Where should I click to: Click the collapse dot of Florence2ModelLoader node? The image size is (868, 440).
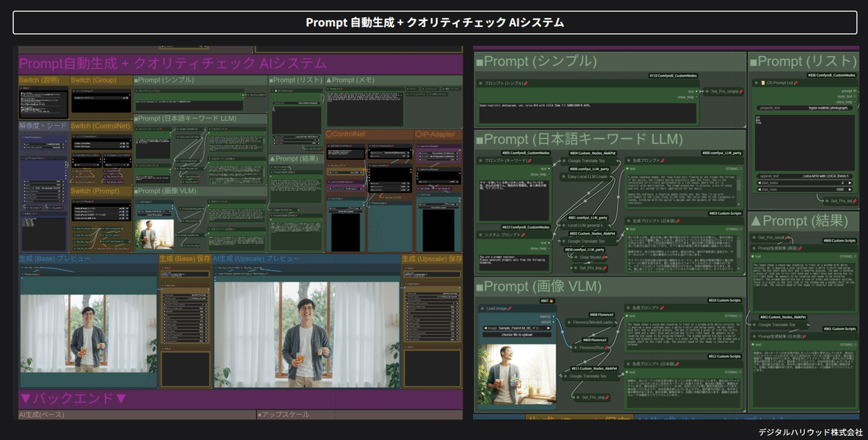(x=569, y=322)
